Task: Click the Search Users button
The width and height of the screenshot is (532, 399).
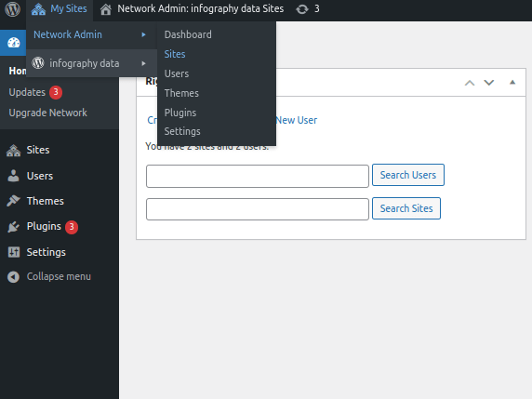Action: tap(407, 175)
